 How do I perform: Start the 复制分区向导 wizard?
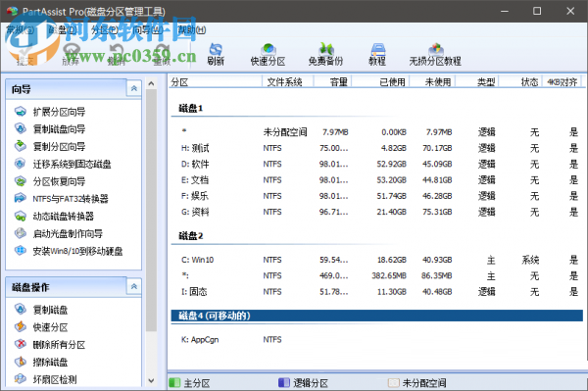tap(59, 146)
